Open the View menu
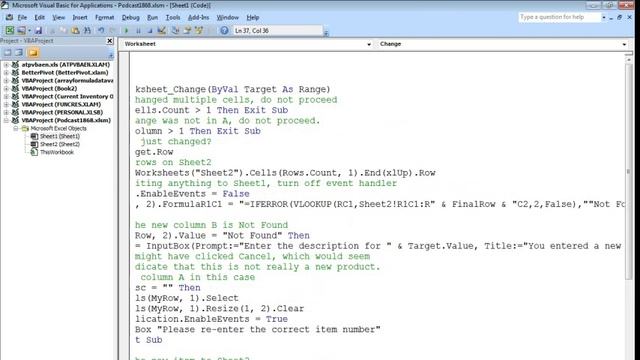 58,18
